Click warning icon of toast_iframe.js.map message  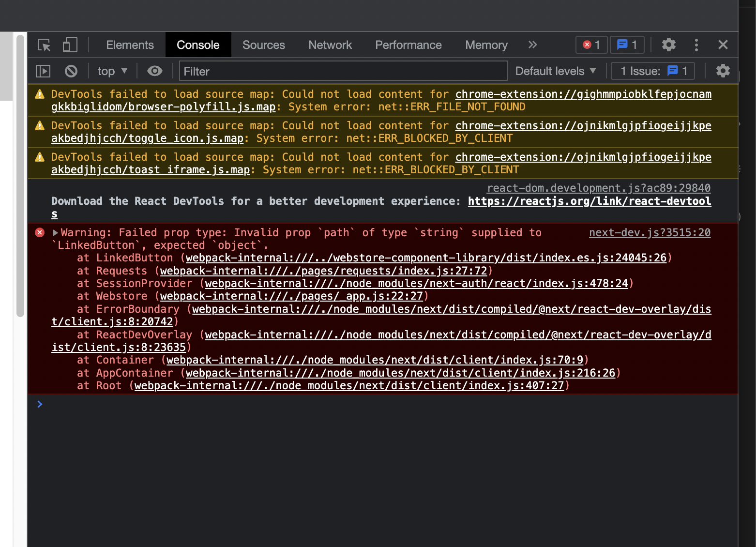click(x=40, y=157)
